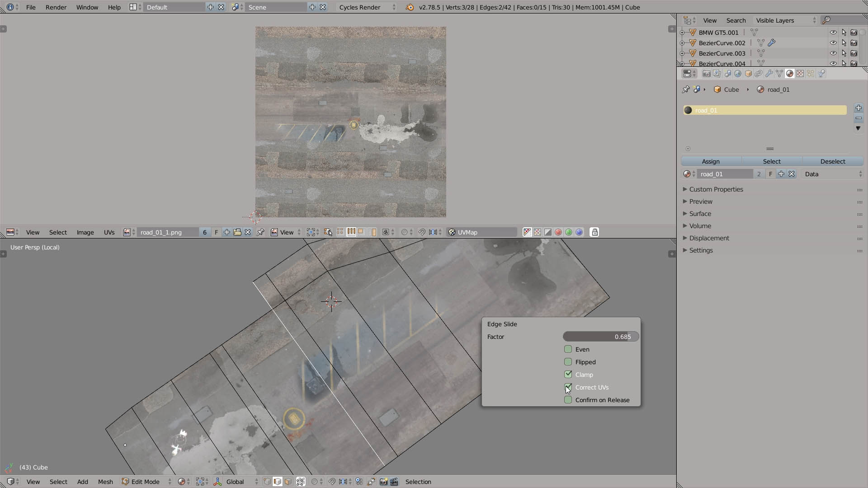This screenshot has width=868, height=488.
Task: Open the Object Data mesh tab icon
Action: pyautogui.click(x=779, y=74)
